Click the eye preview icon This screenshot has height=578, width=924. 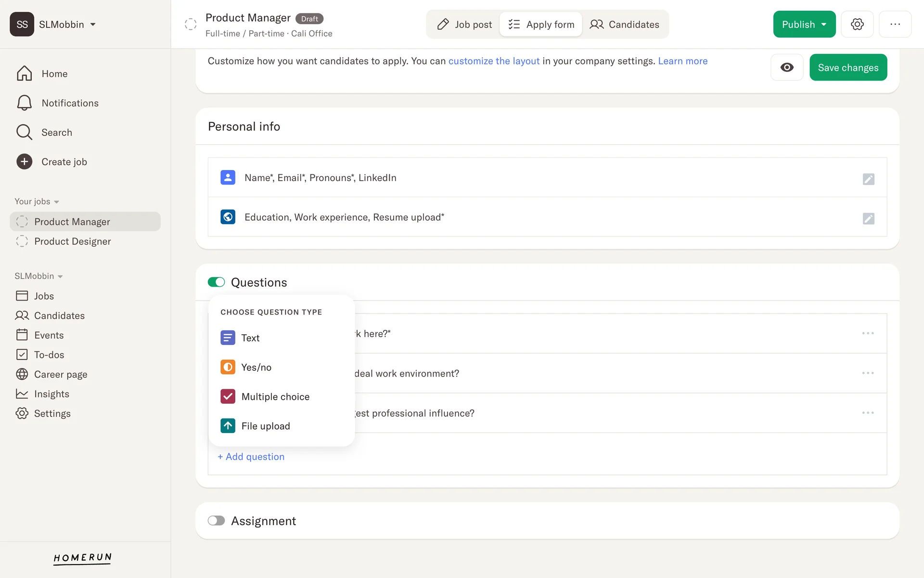pyautogui.click(x=787, y=67)
